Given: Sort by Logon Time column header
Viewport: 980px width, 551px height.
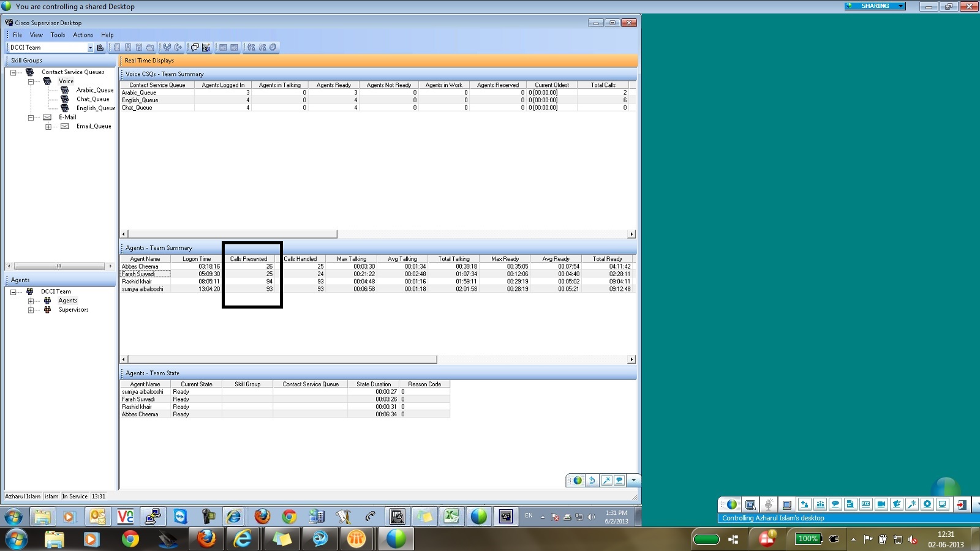Looking at the screenshot, I should pos(197,259).
